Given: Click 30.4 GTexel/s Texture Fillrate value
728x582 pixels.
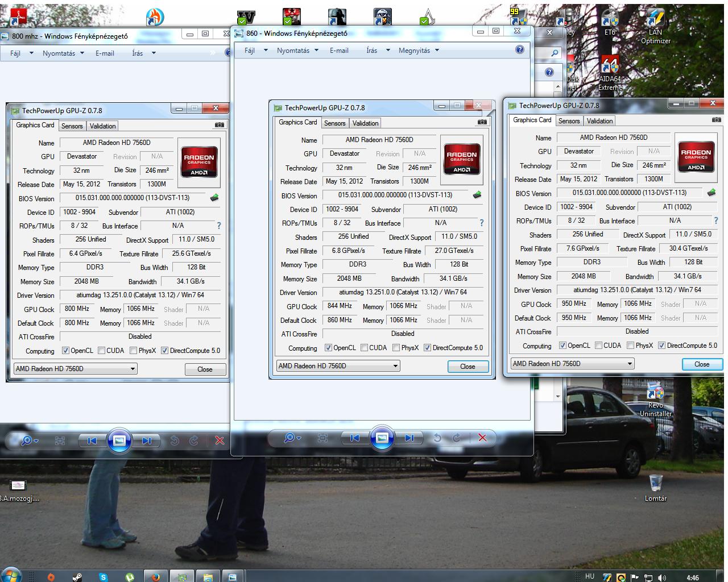Looking at the screenshot, I should (x=688, y=248).
